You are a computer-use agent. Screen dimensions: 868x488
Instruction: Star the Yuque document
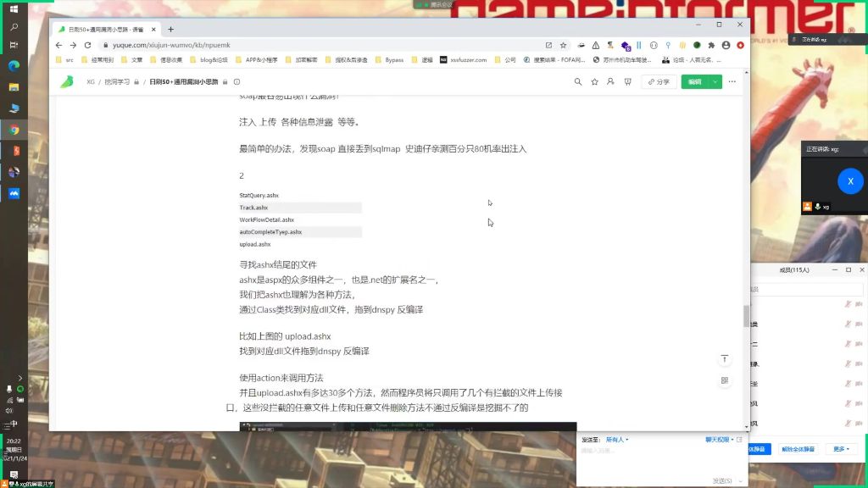594,82
